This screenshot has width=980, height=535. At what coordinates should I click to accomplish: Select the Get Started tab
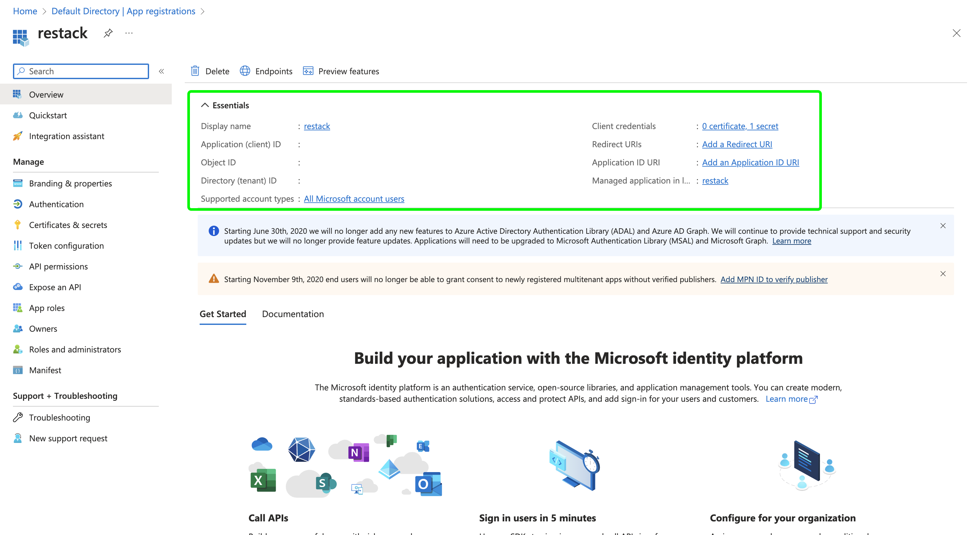coord(223,314)
